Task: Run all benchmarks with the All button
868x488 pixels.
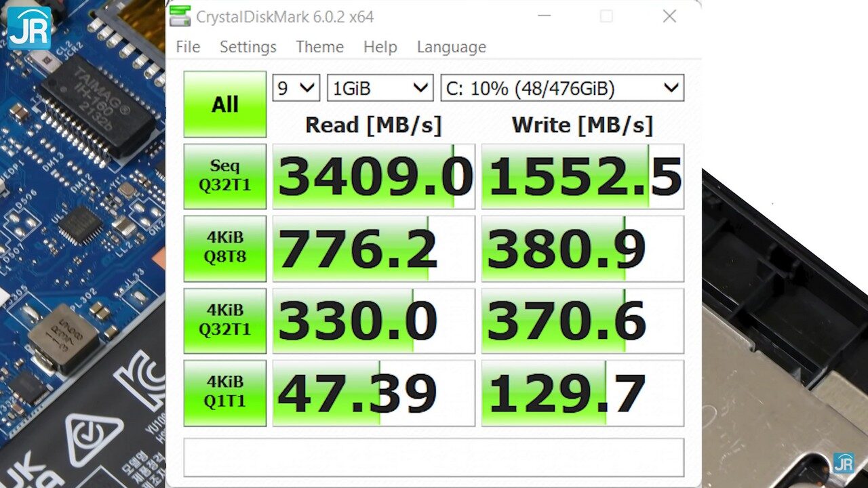Action: (x=225, y=104)
